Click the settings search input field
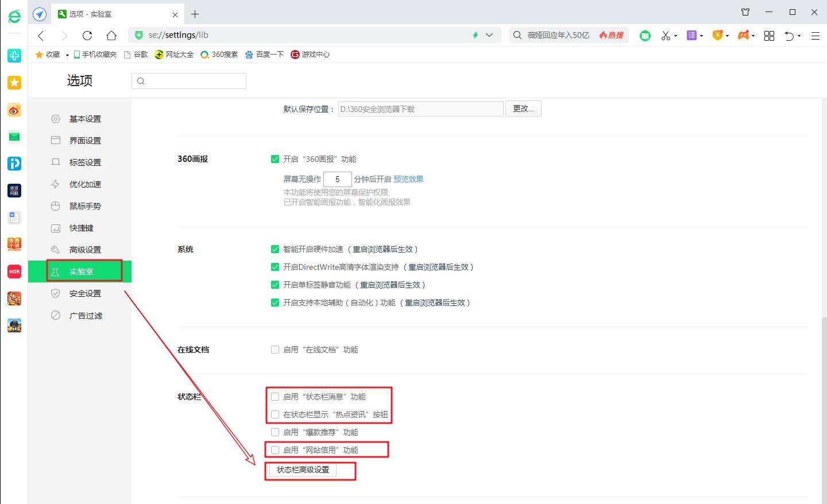The height and width of the screenshot is (504, 827). pyautogui.click(x=190, y=80)
